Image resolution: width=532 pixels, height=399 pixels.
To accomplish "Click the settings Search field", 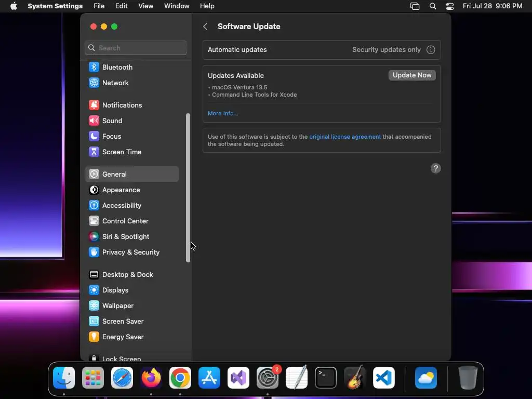I will [x=136, y=48].
